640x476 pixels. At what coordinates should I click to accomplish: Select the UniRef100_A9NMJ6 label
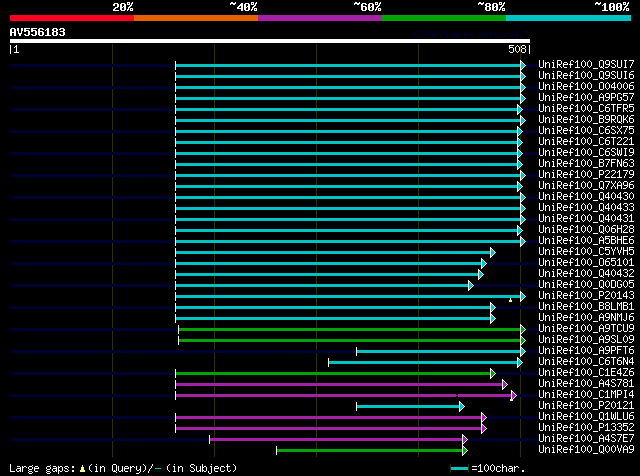click(586, 318)
